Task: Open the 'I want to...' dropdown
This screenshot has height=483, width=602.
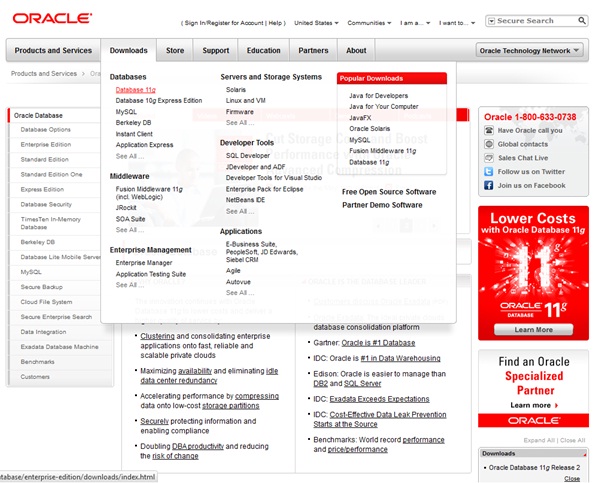Action: pos(457,23)
